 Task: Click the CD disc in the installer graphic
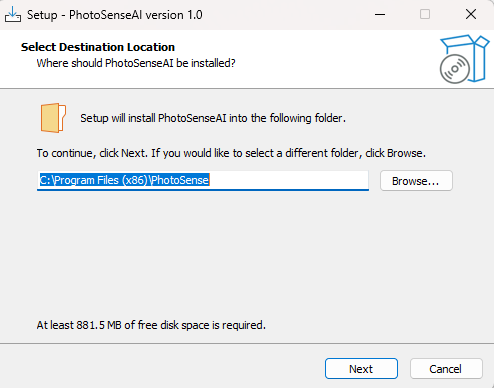point(455,69)
